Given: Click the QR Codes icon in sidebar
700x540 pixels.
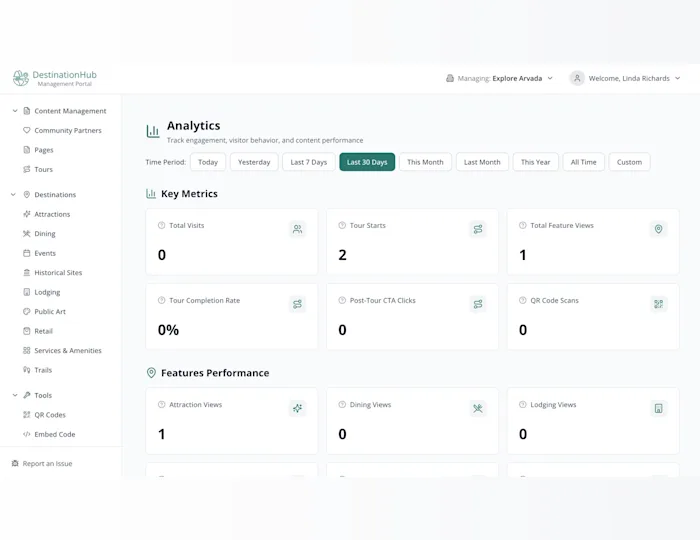Looking at the screenshot, I should point(27,415).
